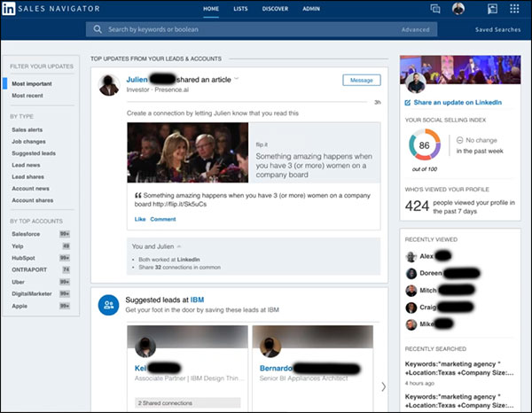Open the women on board article thumbnail

188,152
